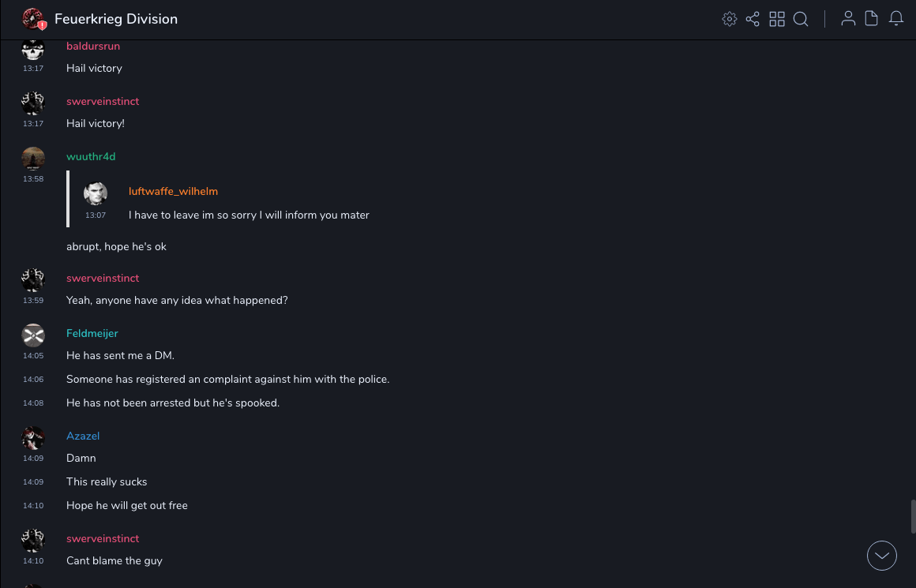Click luftwaffe_wilhelm's name in the quoted reply

pos(173,192)
